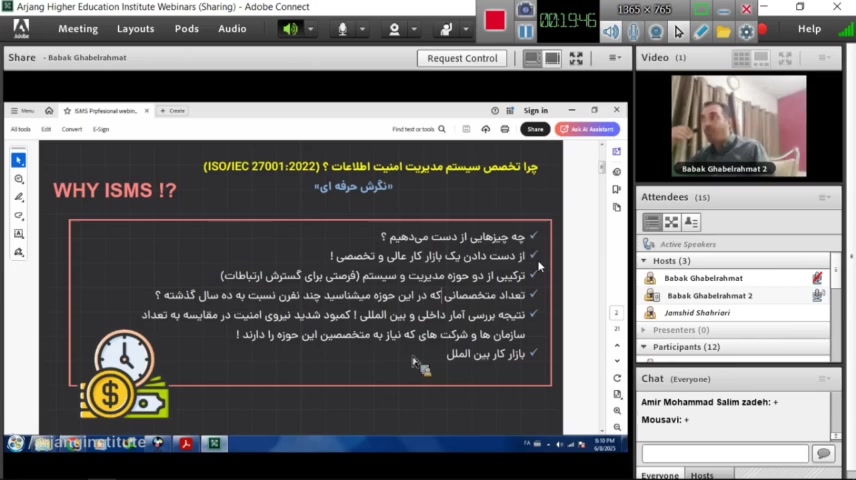Toggle Share pod full screen
Viewport: 856px width, 480px height.
tap(576, 58)
